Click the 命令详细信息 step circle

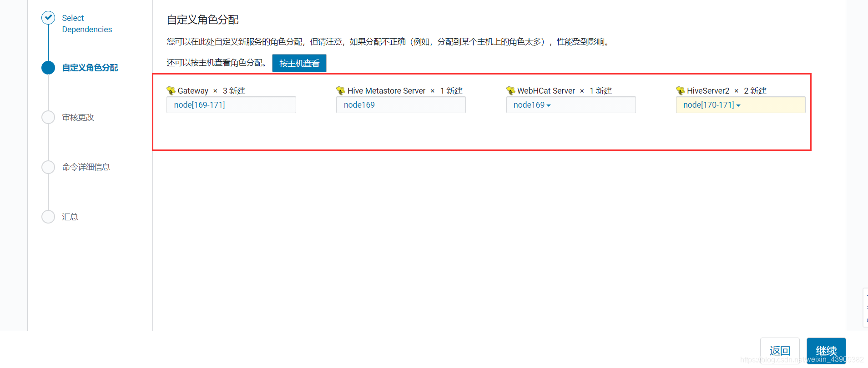[x=48, y=167]
